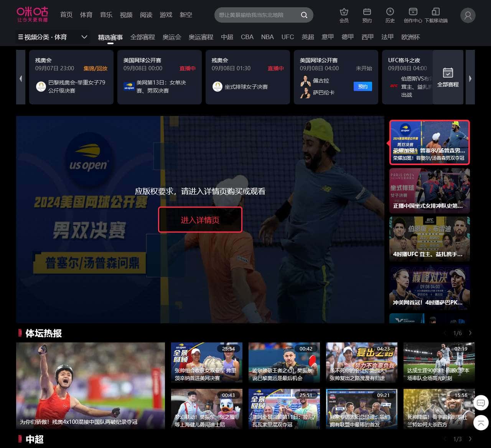491x448 pixels.
Task: Switch to the 中超 tab
Action: 227,37
